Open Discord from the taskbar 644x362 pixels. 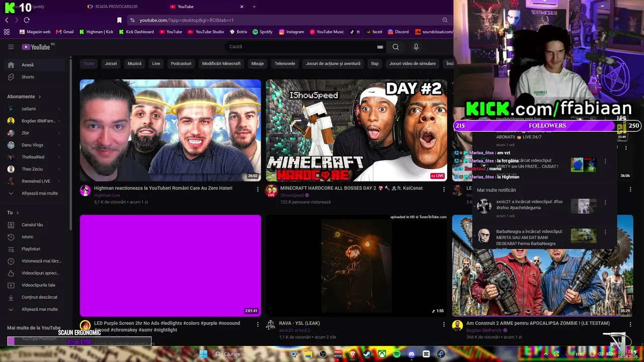point(412,354)
